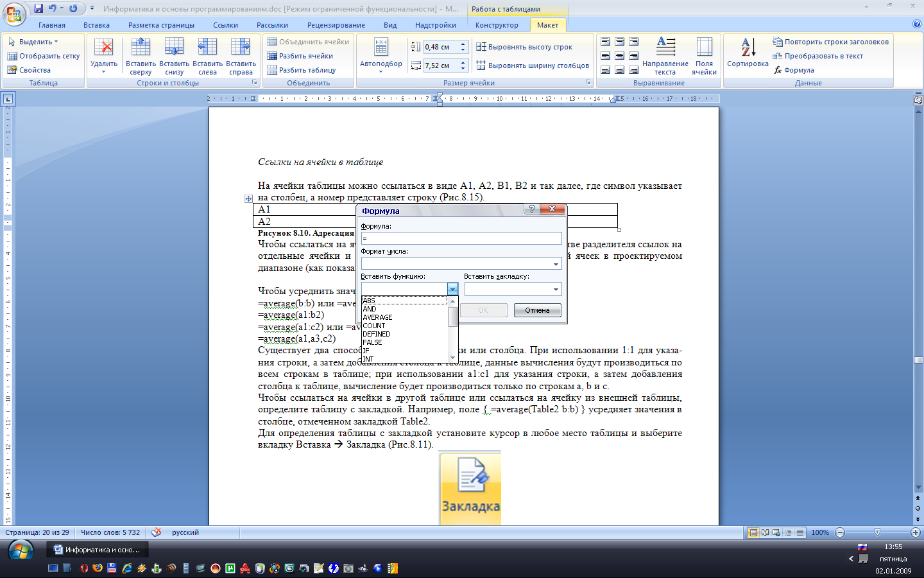The height and width of the screenshot is (578, 924).
Task: Click align center cell alignment icon
Action: [619, 56]
